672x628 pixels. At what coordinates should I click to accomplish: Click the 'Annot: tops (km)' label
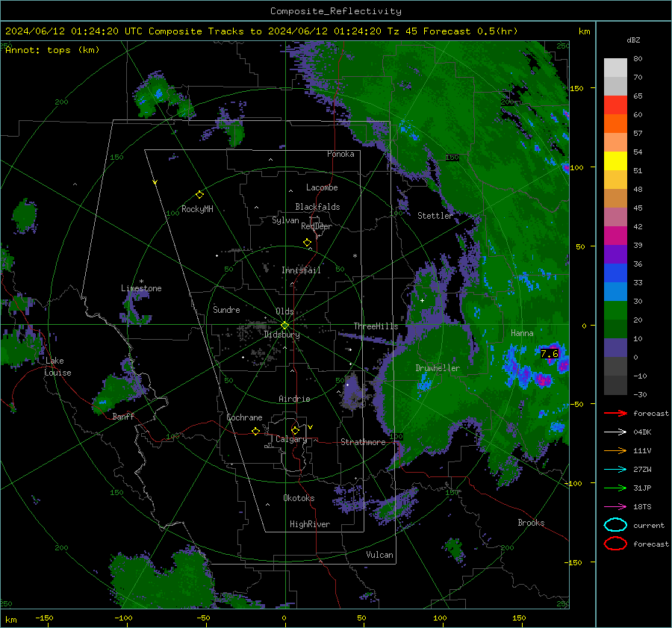point(52,50)
